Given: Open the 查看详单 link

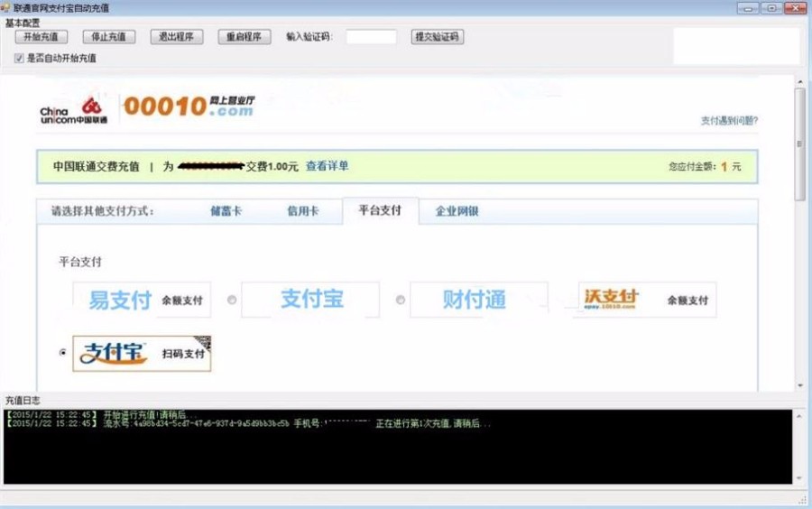Looking at the screenshot, I should (x=328, y=166).
